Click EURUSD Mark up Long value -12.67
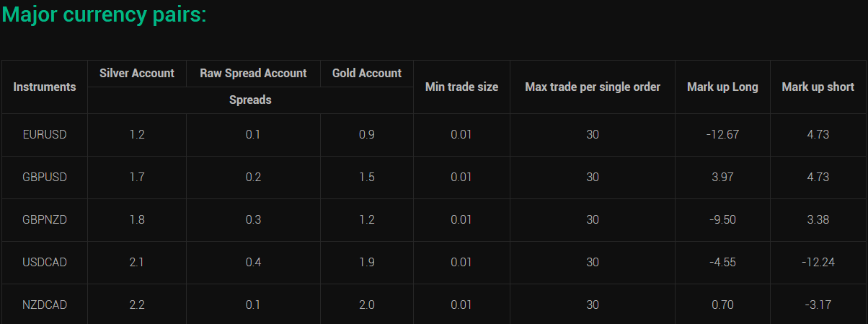868x324 pixels. pyautogui.click(x=722, y=134)
